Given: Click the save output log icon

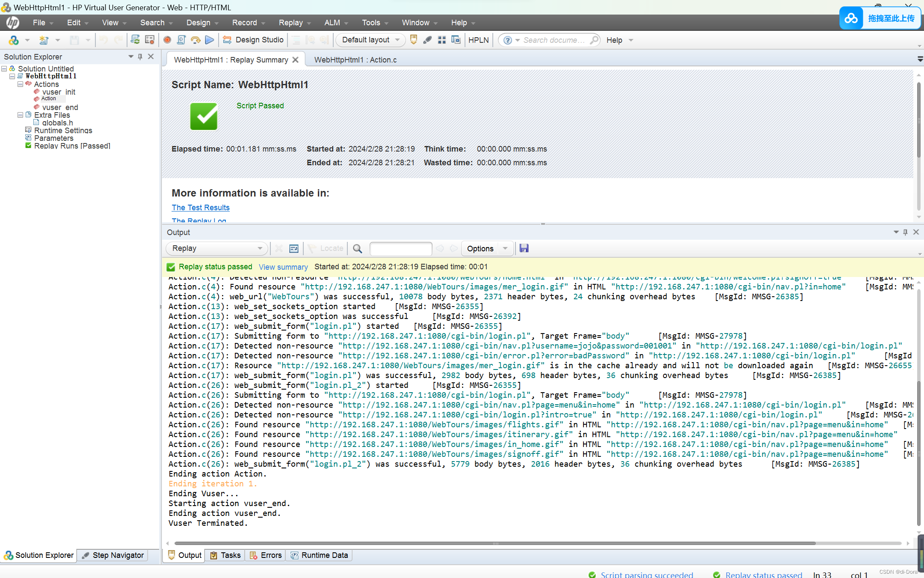Looking at the screenshot, I should [524, 248].
